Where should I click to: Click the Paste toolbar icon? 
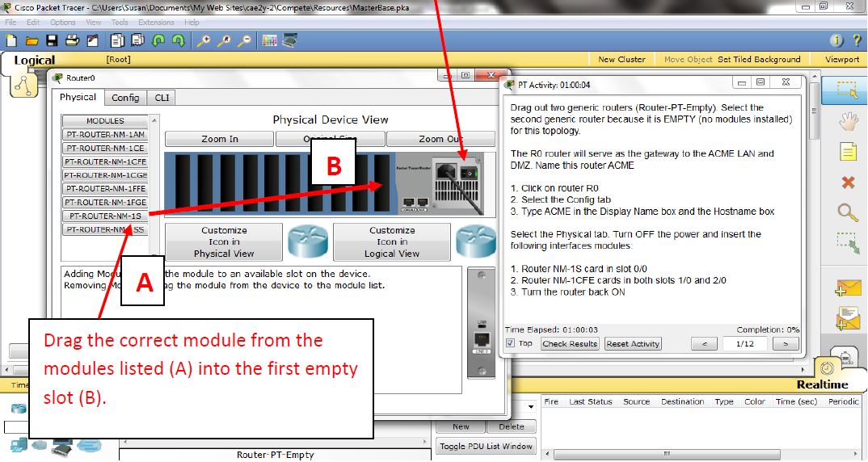(138, 40)
